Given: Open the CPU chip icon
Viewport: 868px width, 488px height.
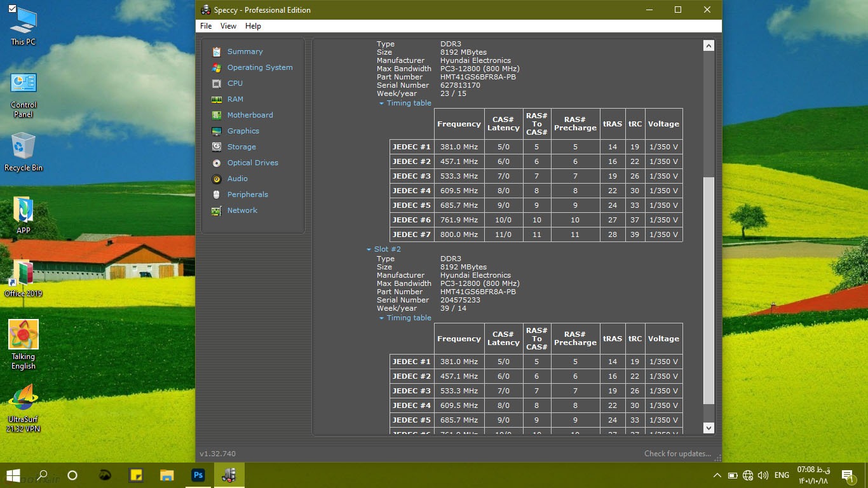Looking at the screenshot, I should pyautogui.click(x=217, y=83).
